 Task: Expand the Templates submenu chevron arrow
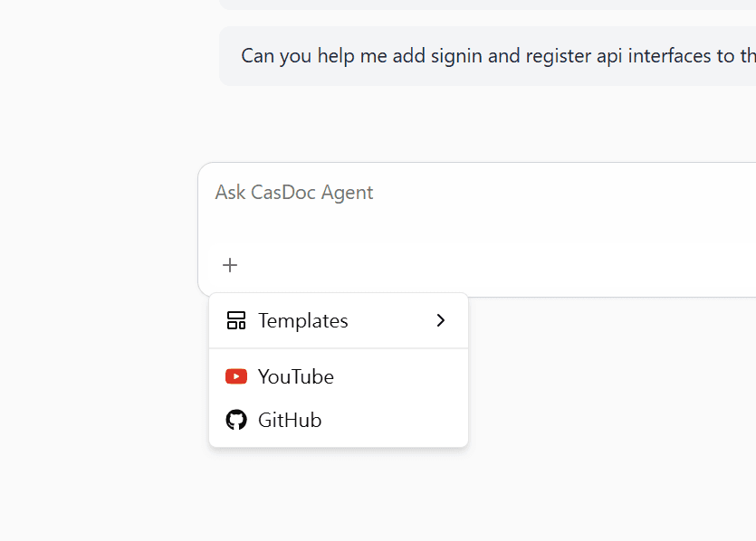(x=441, y=320)
